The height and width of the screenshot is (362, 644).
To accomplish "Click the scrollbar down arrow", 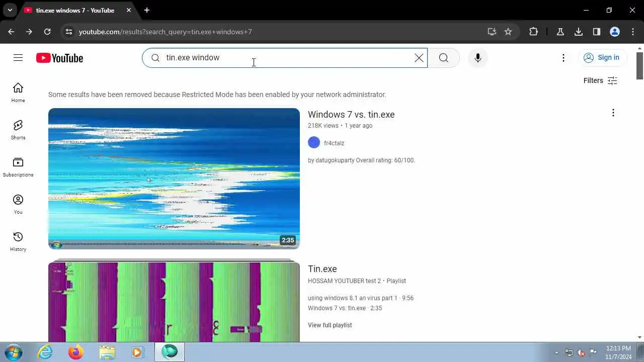I will tap(640, 337).
